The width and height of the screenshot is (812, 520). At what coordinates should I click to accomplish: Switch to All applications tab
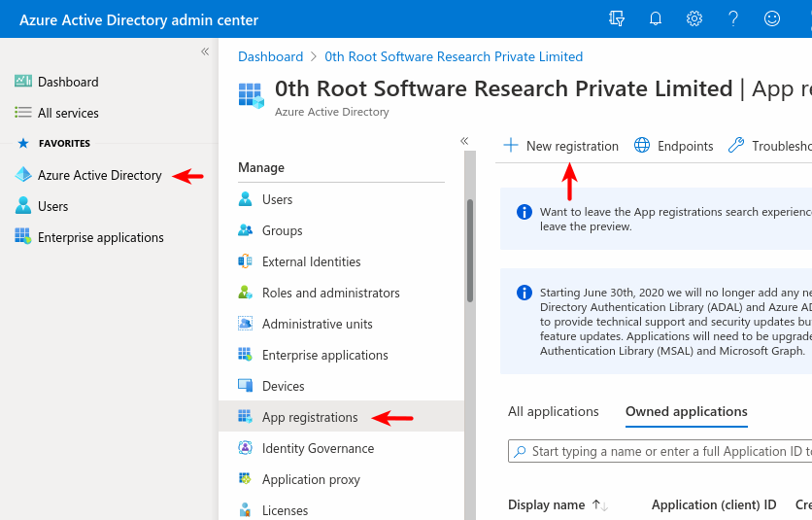pos(554,412)
